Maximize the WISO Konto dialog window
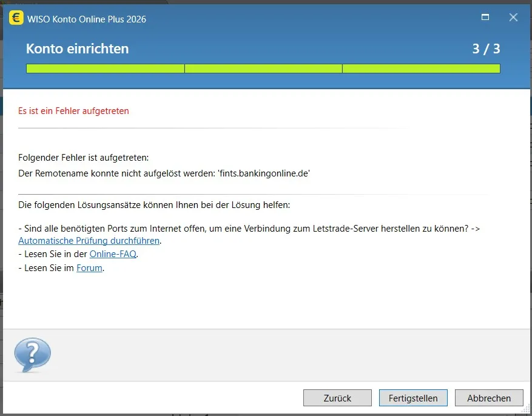The width and height of the screenshot is (532, 416). pyautogui.click(x=485, y=18)
